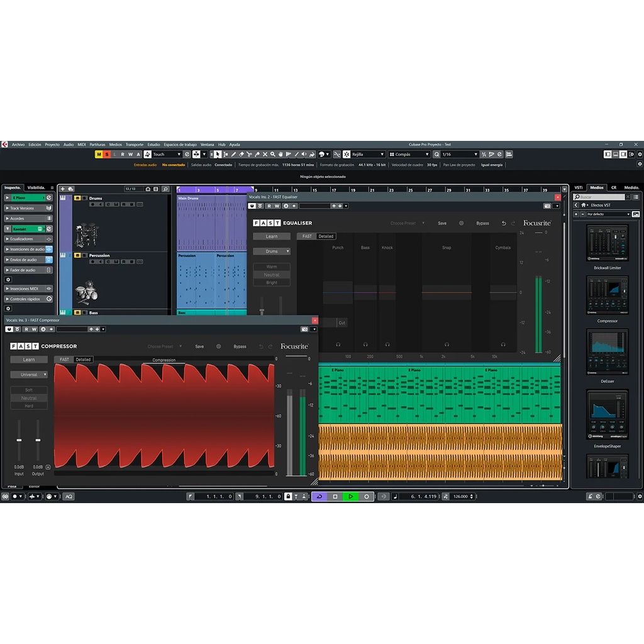Toggle the Cycle loop button in transport
Viewport: 644px width, 644px height.
pyautogui.click(x=319, y=497)
